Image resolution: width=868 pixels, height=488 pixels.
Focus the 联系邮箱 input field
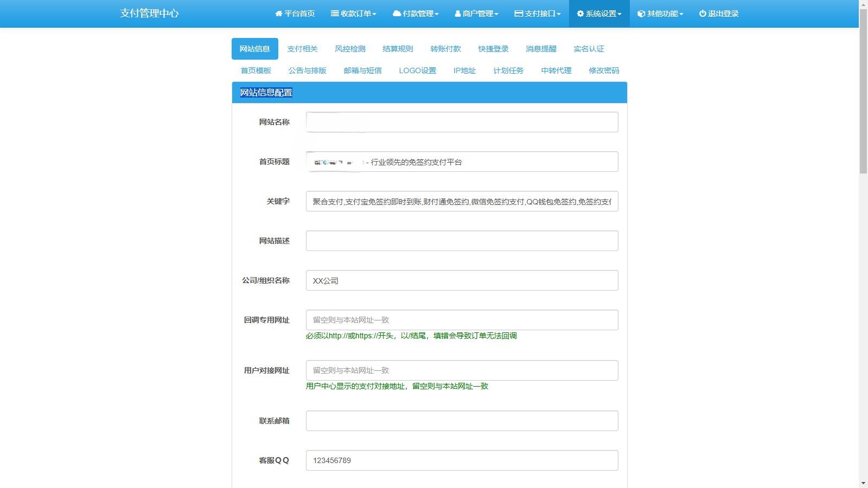[462, 421]
